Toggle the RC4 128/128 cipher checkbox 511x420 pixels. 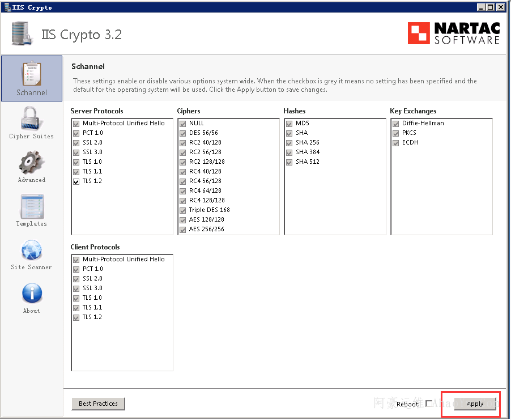tap(183, 201)
